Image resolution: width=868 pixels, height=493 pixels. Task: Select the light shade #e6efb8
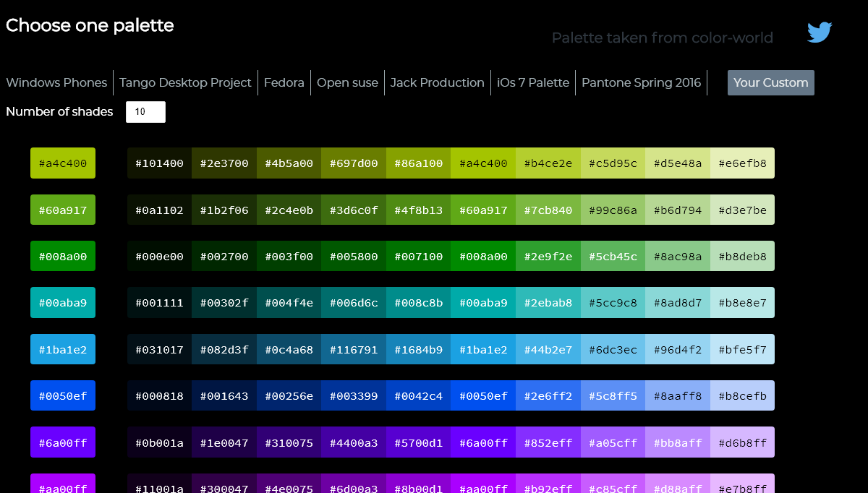point(742,163)
